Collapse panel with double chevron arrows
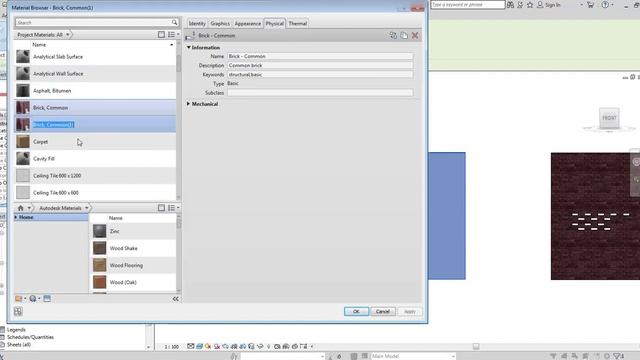This screenshot has width=640, height=360. tap(176, 299)
